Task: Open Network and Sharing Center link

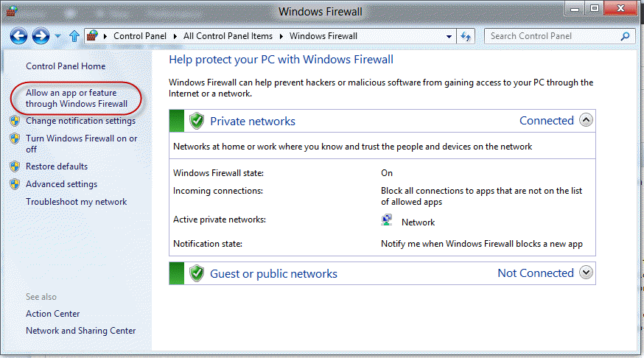Action: click(80, 331)
